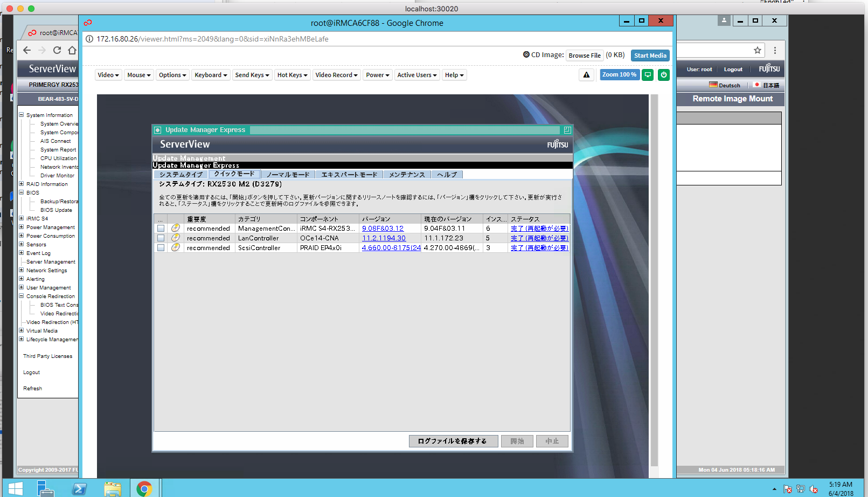
Task: Switch to the クイックモード tab
Action: [234, 174]
